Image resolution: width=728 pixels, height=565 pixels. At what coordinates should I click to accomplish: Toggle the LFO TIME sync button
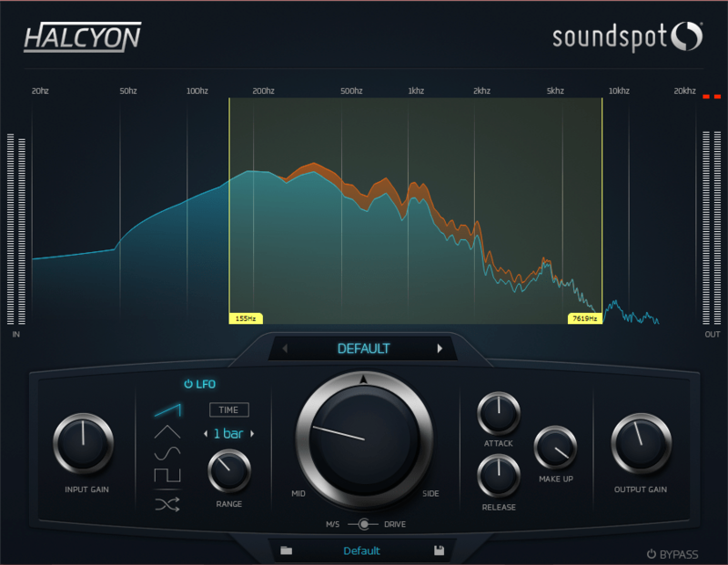tap(229, 410)
